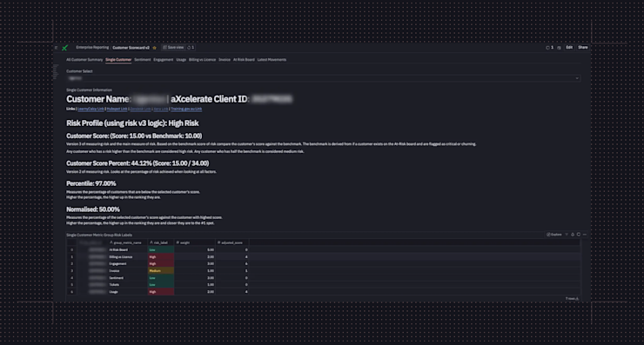Open the first link in the Links row

91,109
